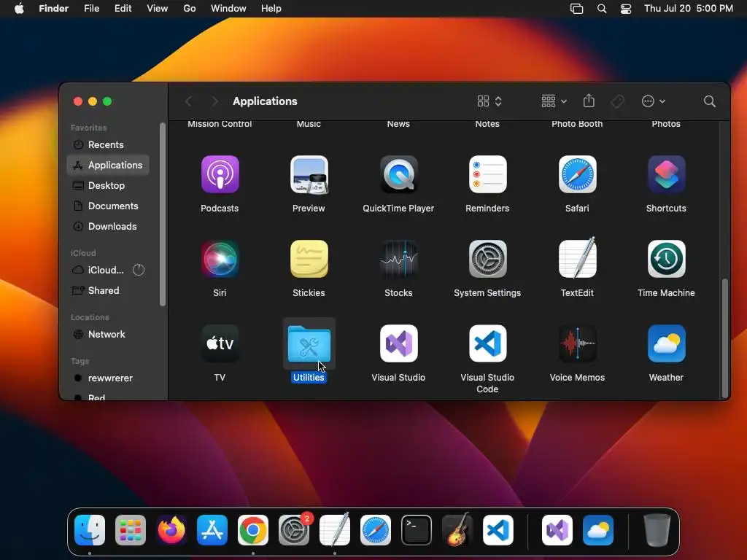This screenshot has width=747, height=560.
Task: Click the Finder sidebar scrollbar
Action: coord(163,214)
